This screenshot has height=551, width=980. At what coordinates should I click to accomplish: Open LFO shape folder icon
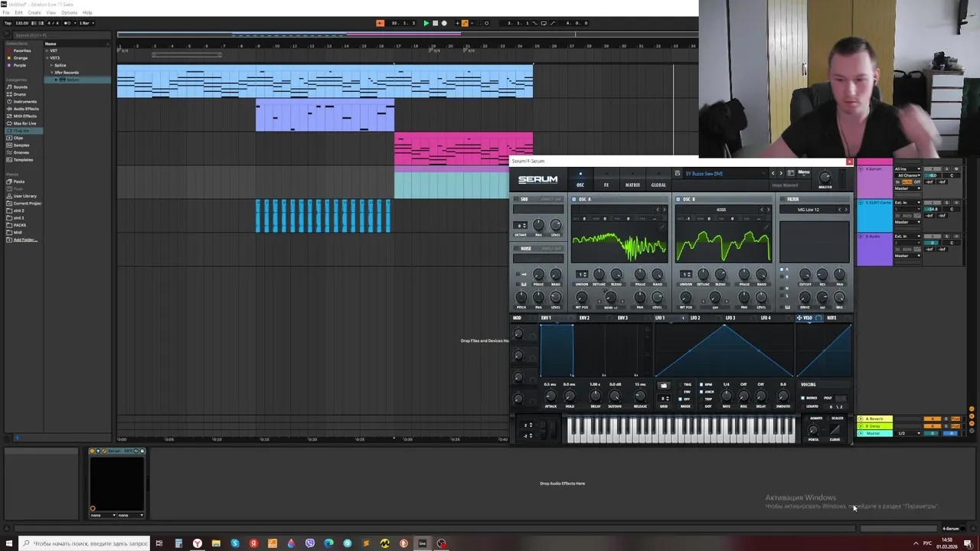point(664,386)
